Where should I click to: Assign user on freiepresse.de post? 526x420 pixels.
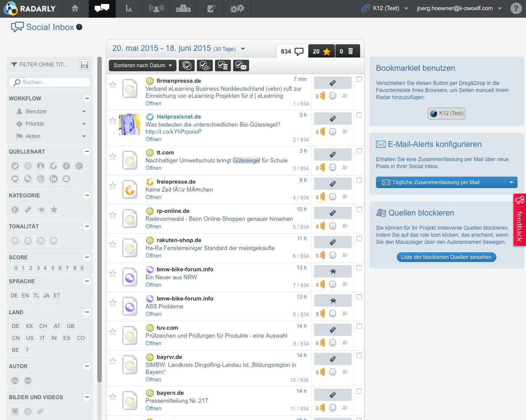pyautogui.click(x=345, y=197)
